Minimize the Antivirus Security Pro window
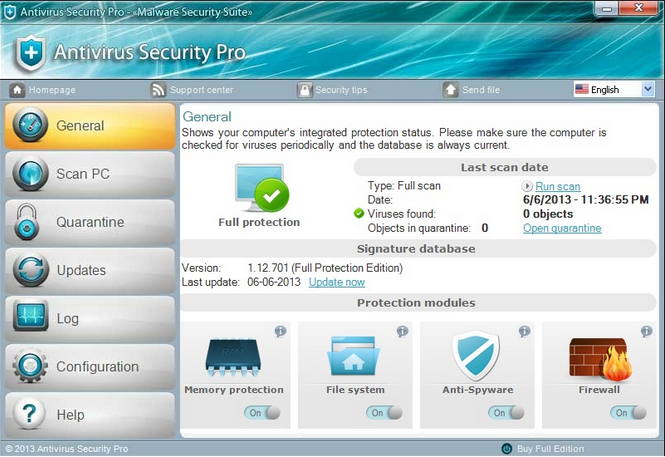This screenshot has height=457, width=665. [x=606, y=8]
